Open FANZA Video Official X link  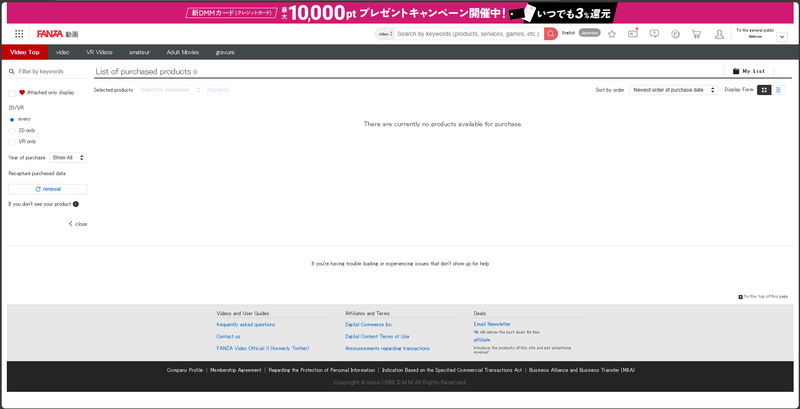(x=263, y=348)
